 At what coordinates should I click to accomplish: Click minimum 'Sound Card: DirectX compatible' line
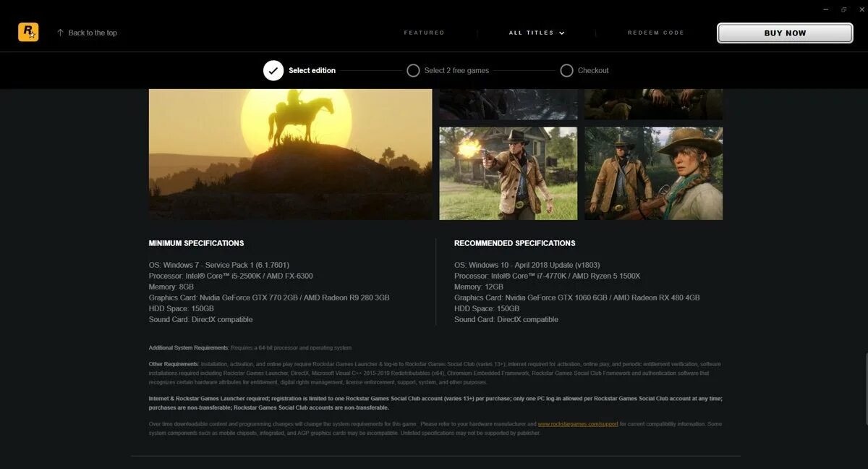click(201, 319)
